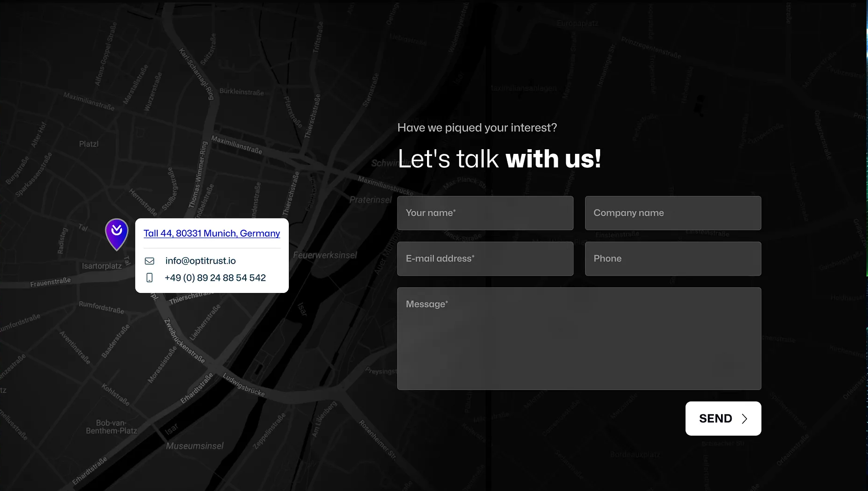
Task: Click the Isartorplatz label on the map
Action: (x=102, y=266)
